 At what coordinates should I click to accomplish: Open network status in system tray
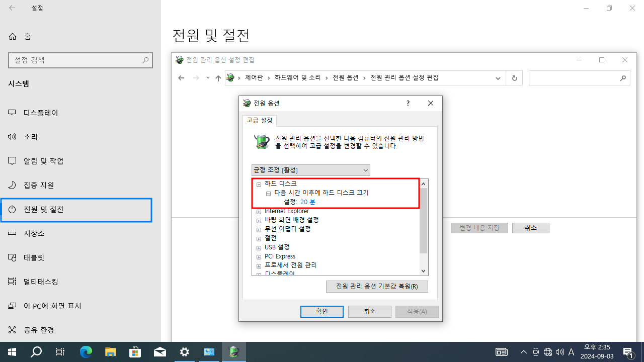[548, 352]
